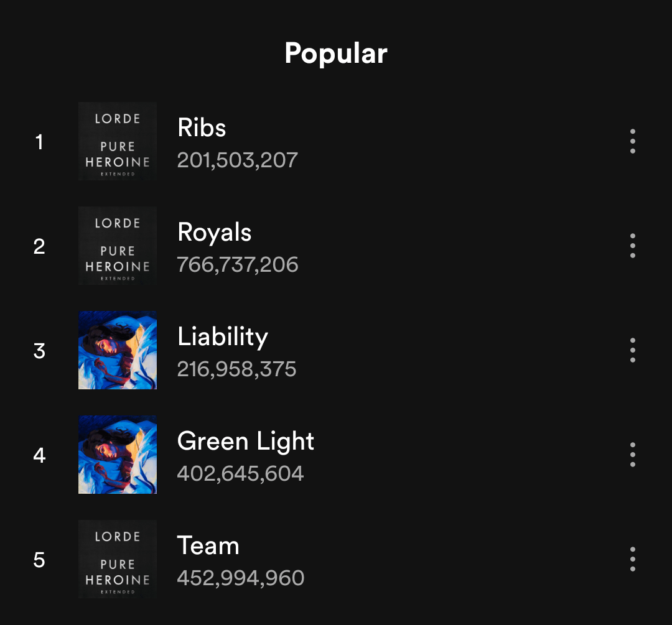This screenshot has width=672, height=625.
Task: Click the Melodrama album art beside Green Light
Action: point(118,455)
